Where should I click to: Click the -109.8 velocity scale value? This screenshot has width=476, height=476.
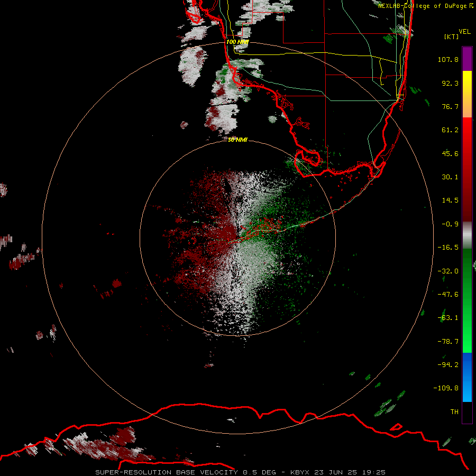(446, 388)
